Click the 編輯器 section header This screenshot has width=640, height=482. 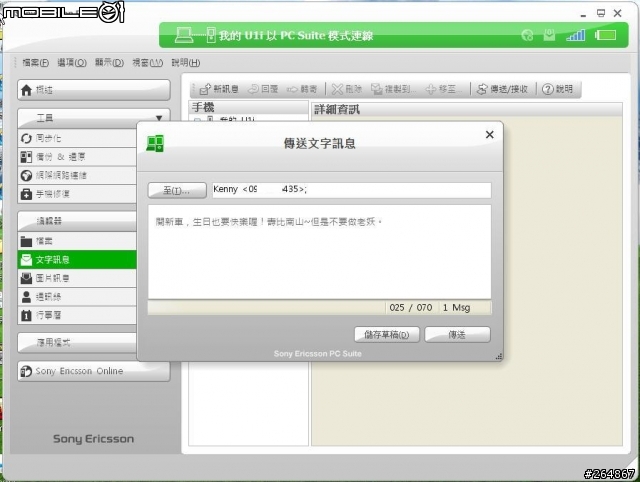click(x=77, y=221)
